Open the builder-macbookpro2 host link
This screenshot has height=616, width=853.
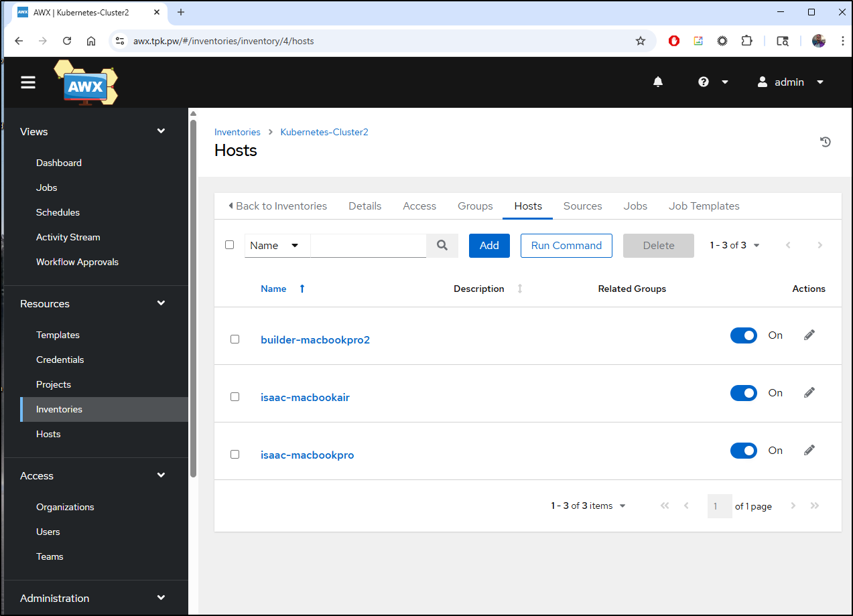[x=315, y=339]
